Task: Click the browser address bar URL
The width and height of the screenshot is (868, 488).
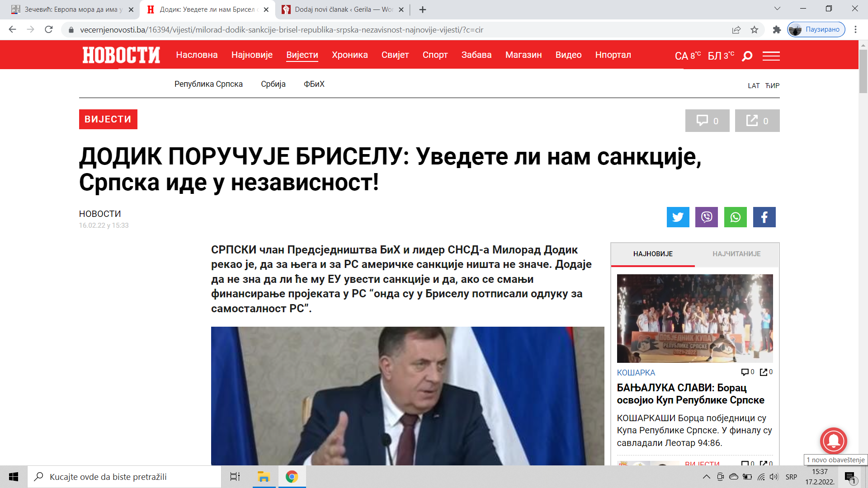Action: click(282, 30)
